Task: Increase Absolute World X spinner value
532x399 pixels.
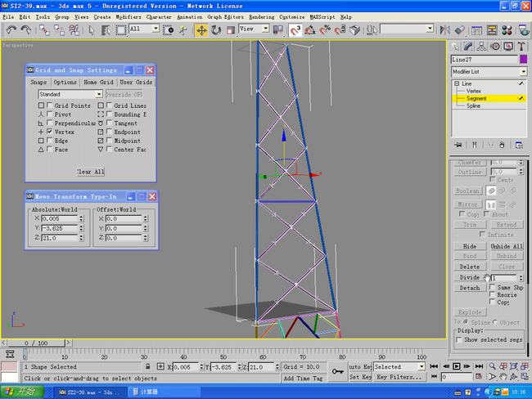Action: (81, 217)
